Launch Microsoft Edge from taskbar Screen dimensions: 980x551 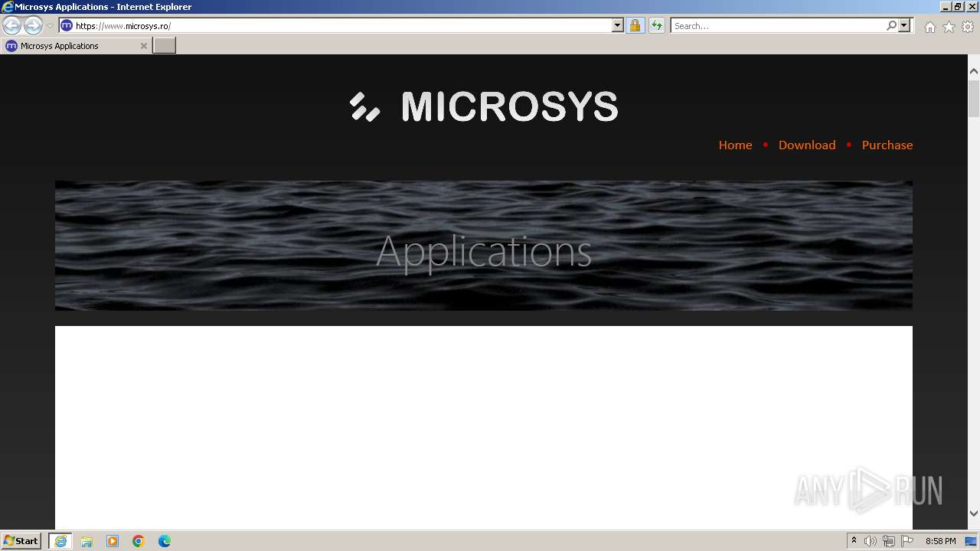click(165, 541)
